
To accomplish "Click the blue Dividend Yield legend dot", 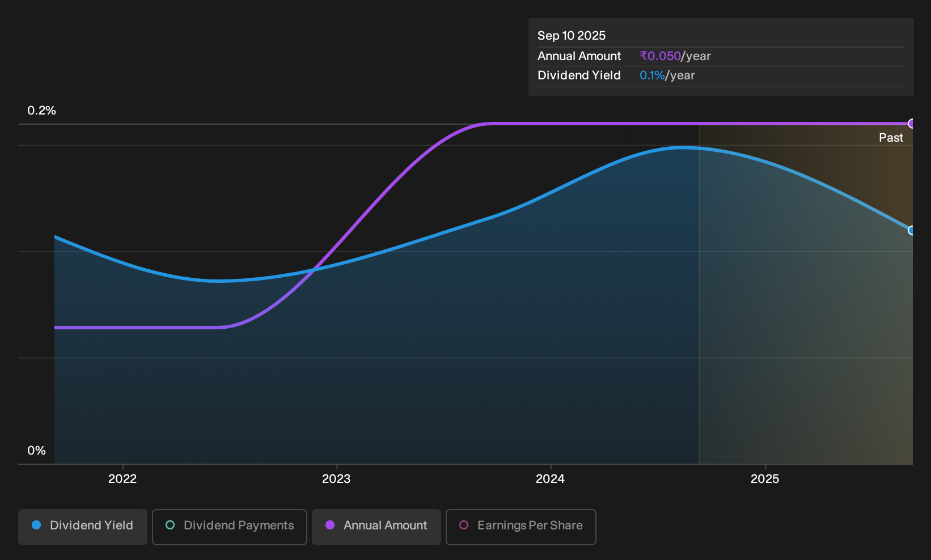I will [x=36, y=525].
